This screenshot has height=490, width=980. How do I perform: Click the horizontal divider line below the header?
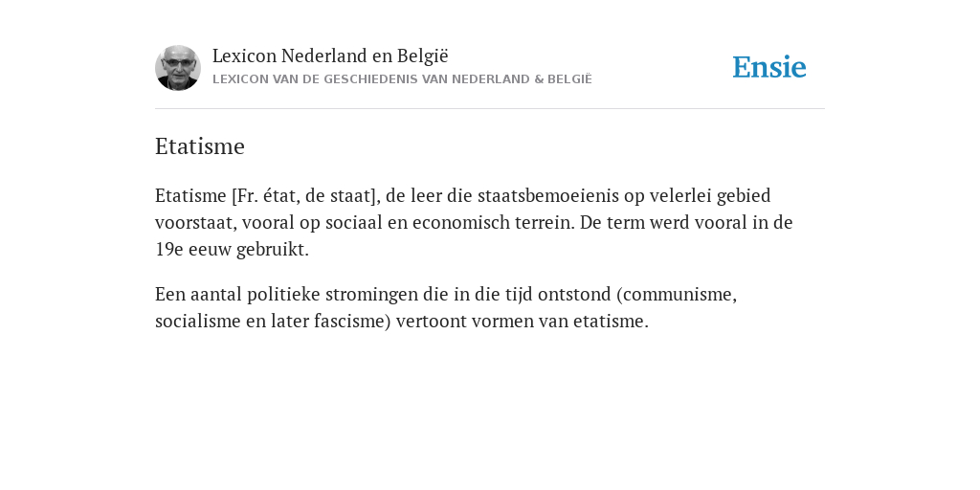[490, 109]
